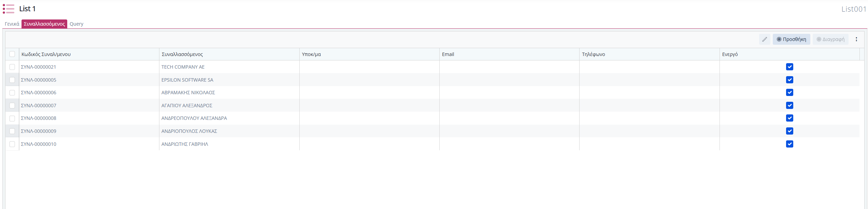Select the code ΣΥΝΛ-00000006
The height and width of the screenshot is (209, 868).
[x=39, y=93]
